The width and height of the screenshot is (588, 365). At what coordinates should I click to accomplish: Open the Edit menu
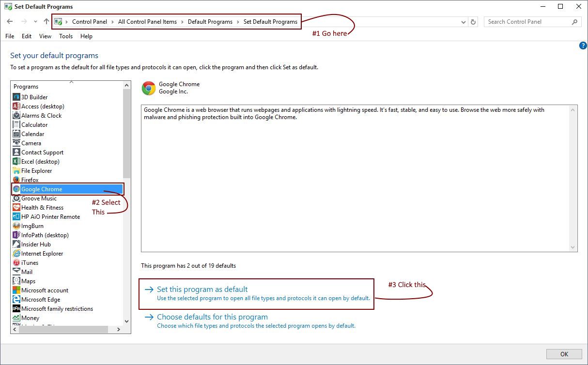27,36
